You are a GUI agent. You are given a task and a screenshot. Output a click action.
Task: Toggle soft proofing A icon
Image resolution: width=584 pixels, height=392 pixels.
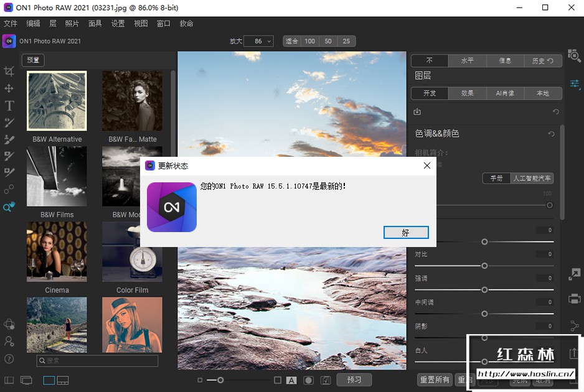coord(291,380)
